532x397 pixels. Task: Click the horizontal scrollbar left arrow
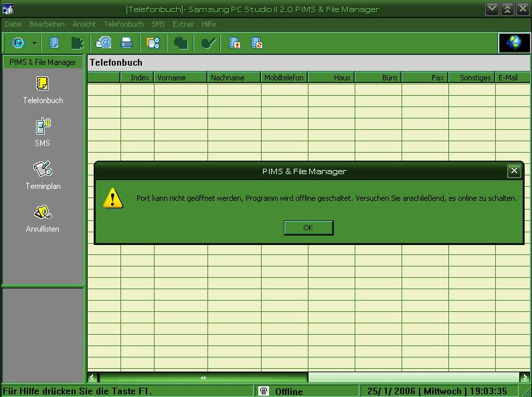pyautogui.click(x=92, y=378)
